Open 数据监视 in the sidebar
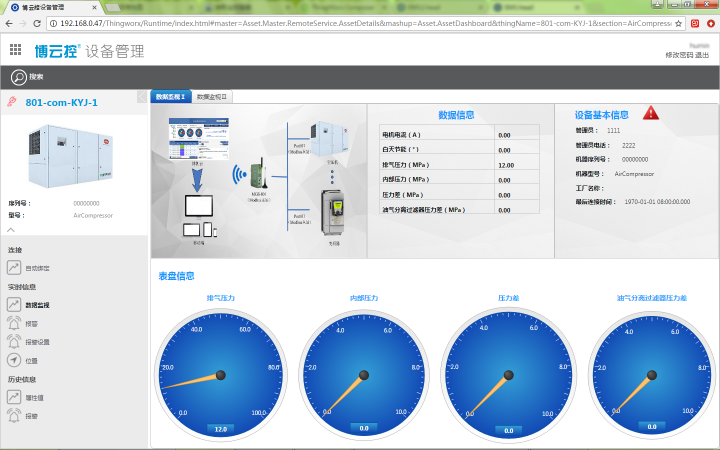The width and height of the screenshot is (720, 450). (37, 305)
